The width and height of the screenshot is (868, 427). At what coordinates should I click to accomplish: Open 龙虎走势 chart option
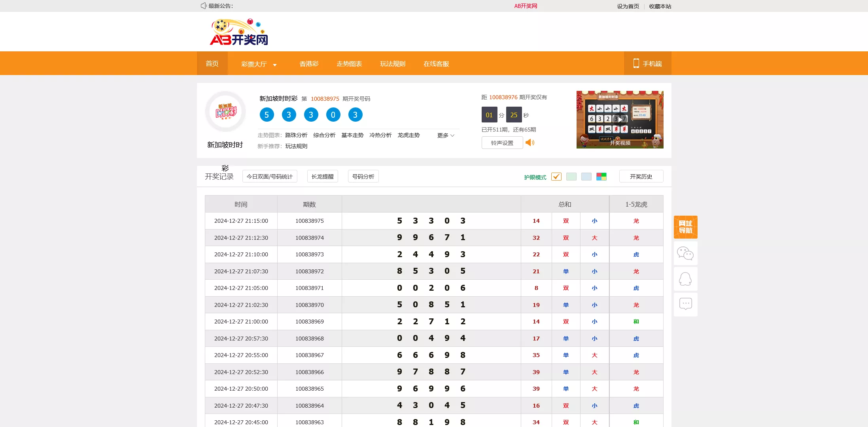click(408, 135)
